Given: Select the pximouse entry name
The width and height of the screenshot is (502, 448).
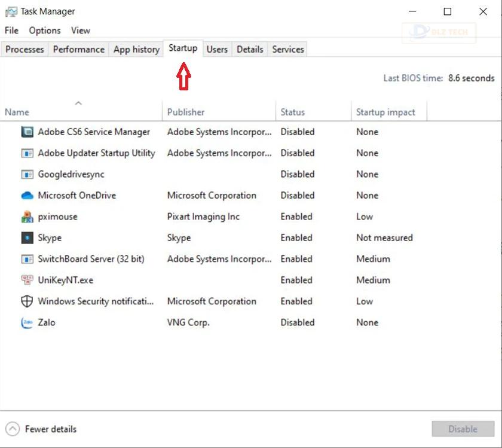Looking at the screenshot, I should point(57,217).
